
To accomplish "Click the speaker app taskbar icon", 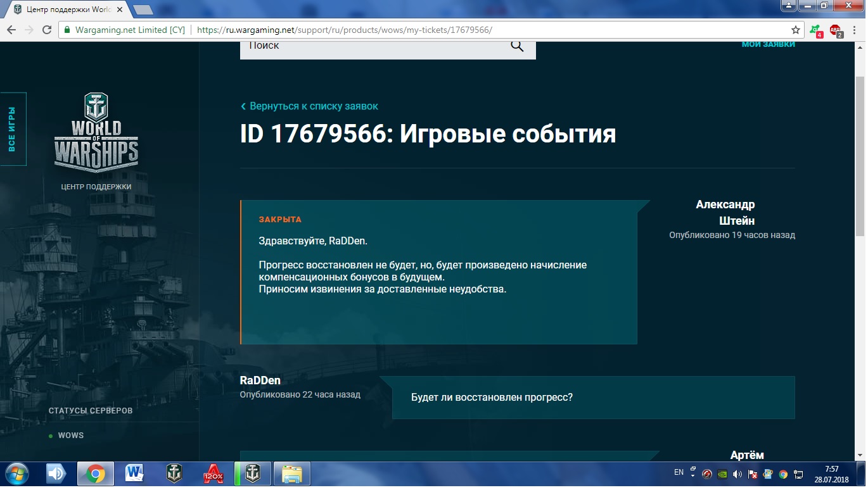I will 57,474.
